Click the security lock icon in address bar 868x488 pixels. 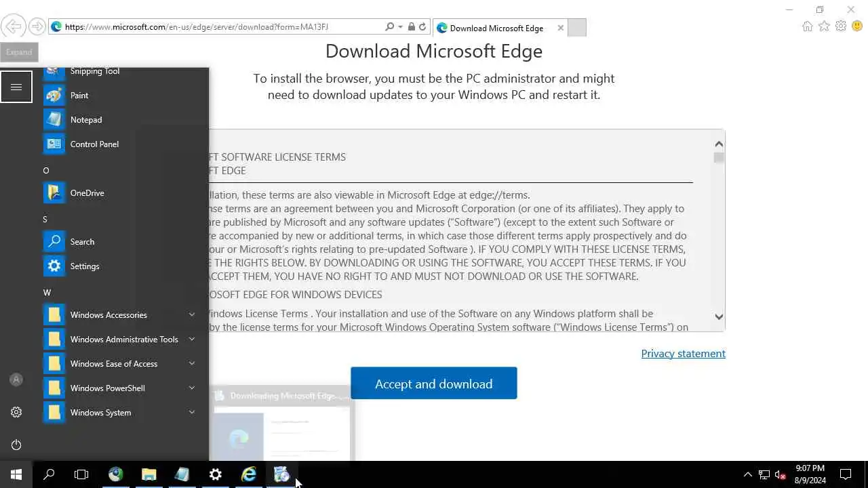click(x=411, y=27)
